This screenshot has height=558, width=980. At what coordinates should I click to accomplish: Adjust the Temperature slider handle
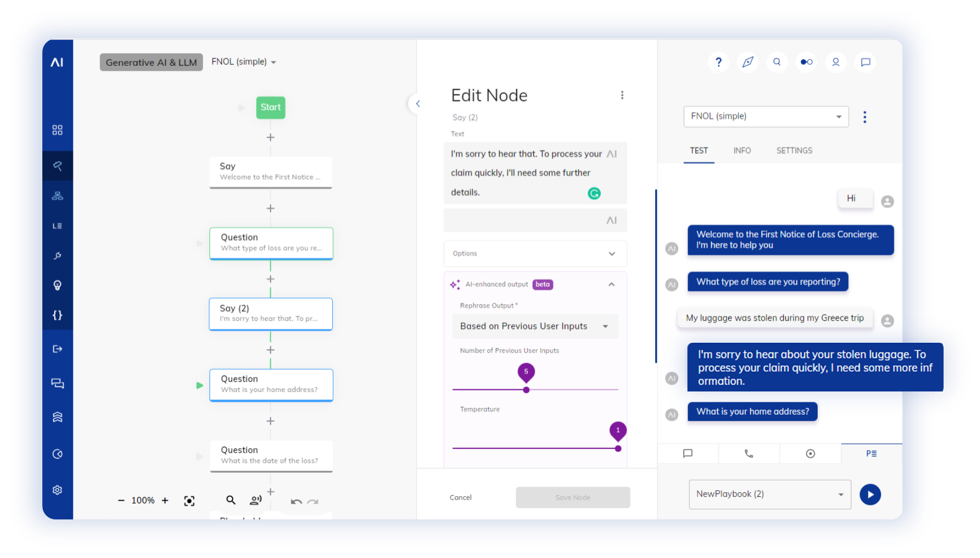click(x=618, y=449)
